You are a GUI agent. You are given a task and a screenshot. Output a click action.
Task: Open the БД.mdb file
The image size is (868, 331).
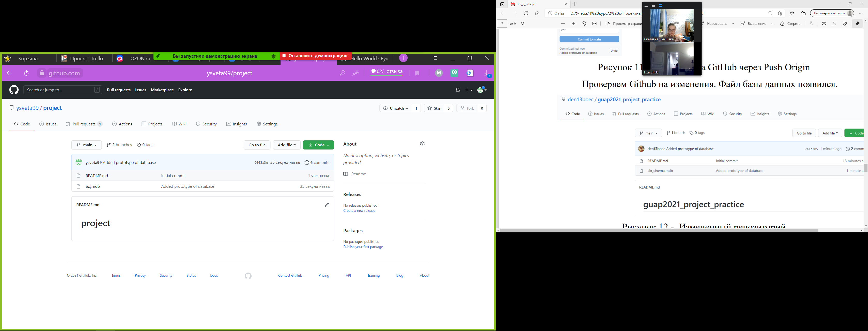[x=93, y=186]
